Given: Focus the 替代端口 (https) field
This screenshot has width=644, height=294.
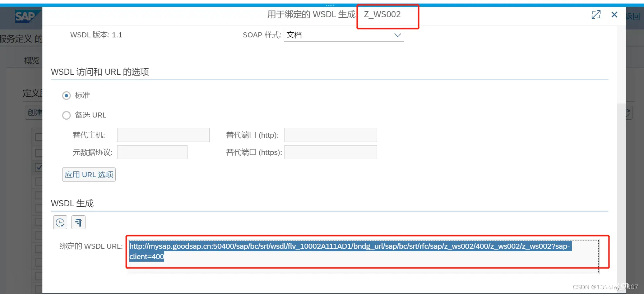Looking at the screenshot, I should (331, 152).
